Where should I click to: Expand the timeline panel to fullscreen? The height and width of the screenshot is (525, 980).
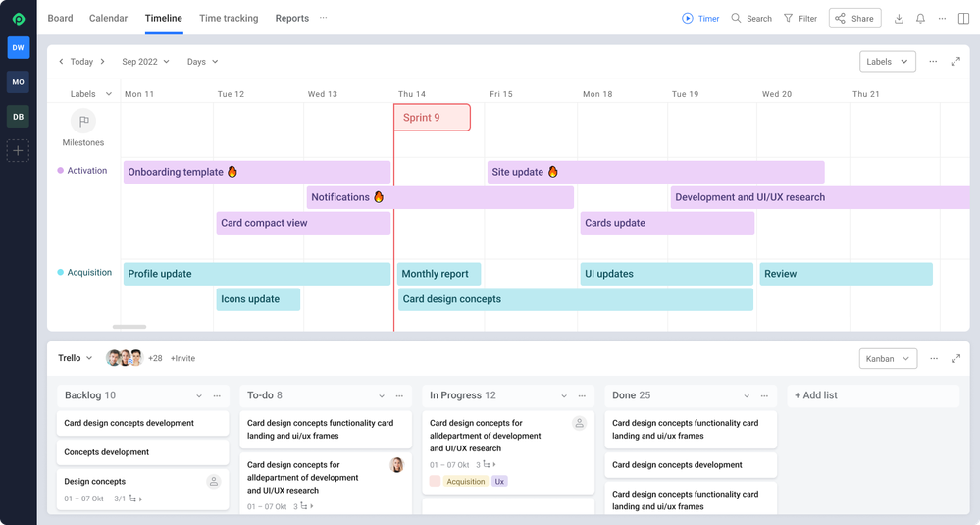(x=955, y=61)
